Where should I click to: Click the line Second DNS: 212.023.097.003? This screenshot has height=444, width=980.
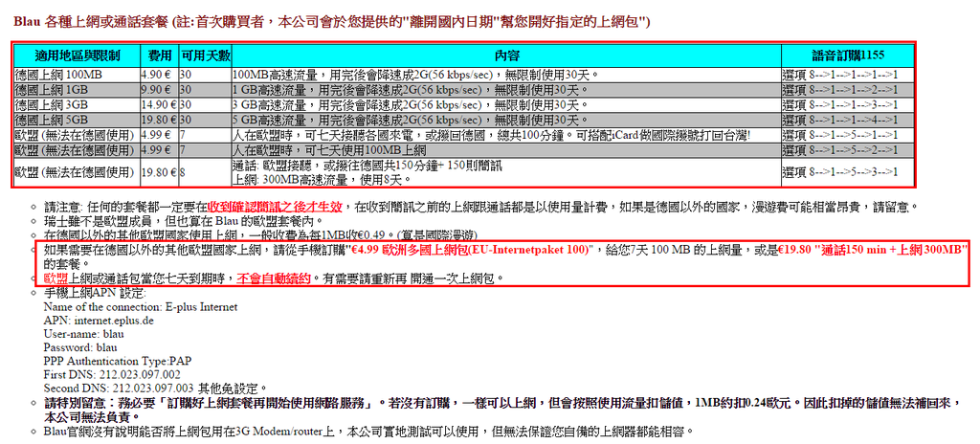pos(120,388)
